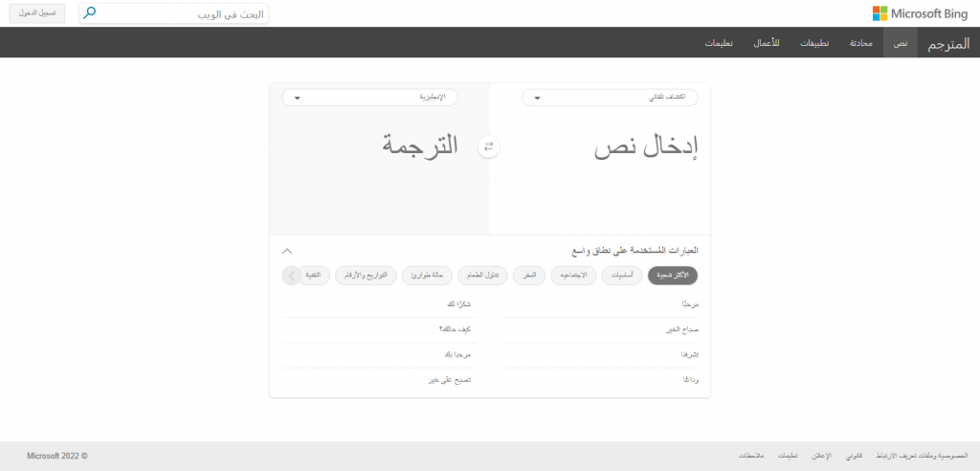The image size is (980, 471).
Task: Open the English target language dropdown
Action: point(369,98)
